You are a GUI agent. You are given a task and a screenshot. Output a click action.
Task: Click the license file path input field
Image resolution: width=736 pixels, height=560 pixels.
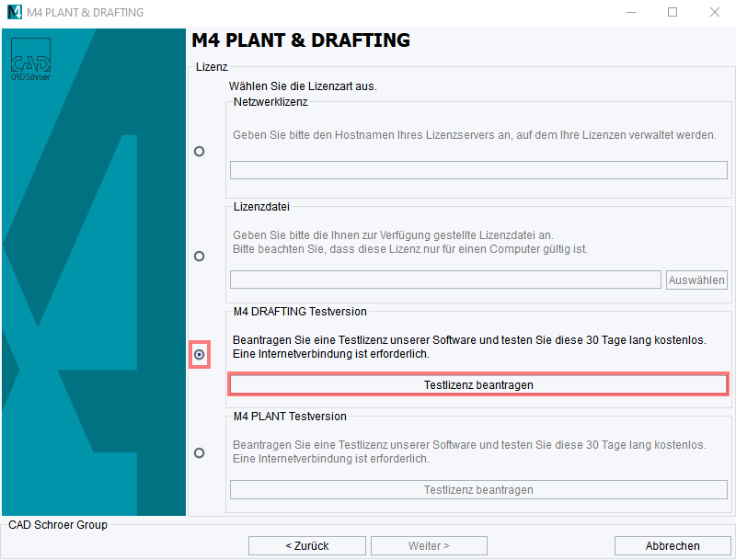click(x=445, y=280)
